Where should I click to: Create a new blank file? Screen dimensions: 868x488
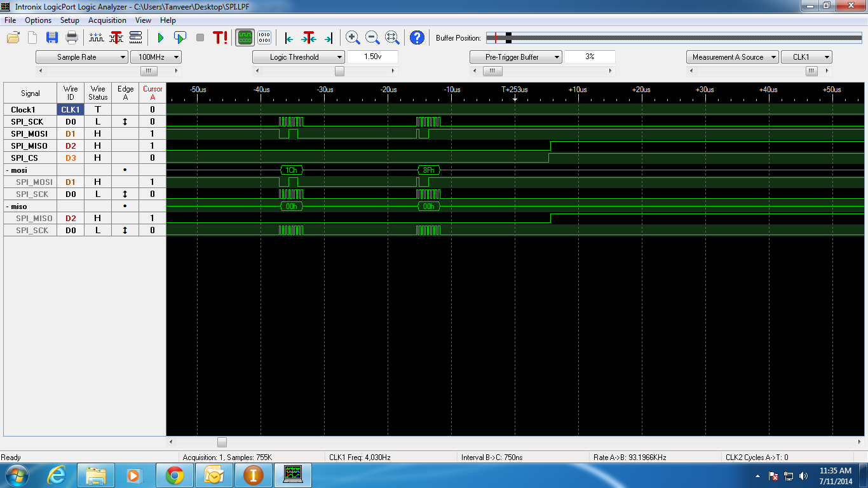[x=32, y=37]
